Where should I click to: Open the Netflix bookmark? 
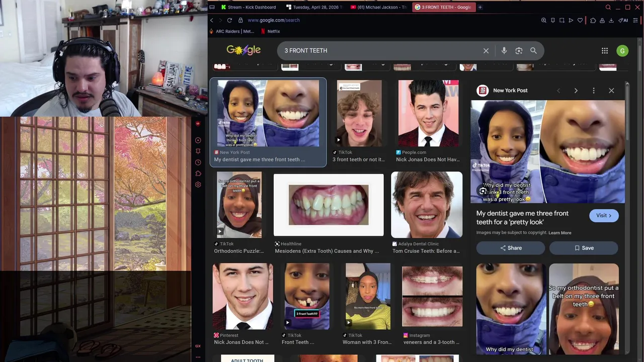tap(271, 31)
